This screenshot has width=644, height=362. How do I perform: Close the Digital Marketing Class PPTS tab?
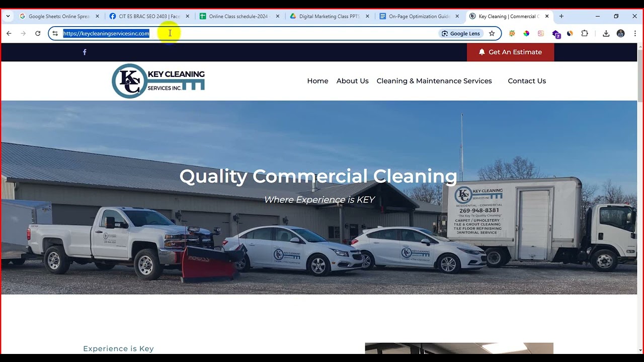pos(367,16)
